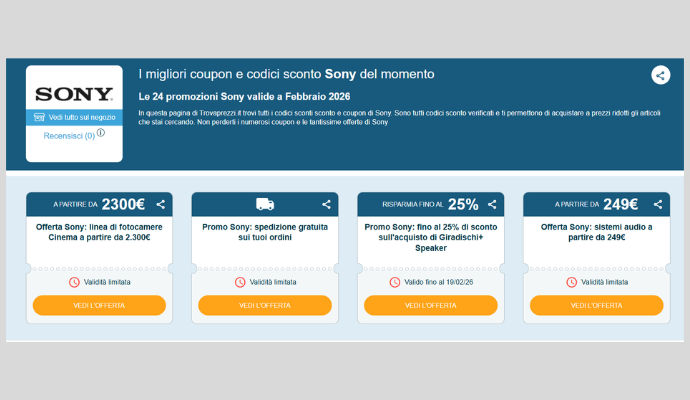Click clock icon on cinema camera card
This screenshot has height=400, width=690.
74,282
